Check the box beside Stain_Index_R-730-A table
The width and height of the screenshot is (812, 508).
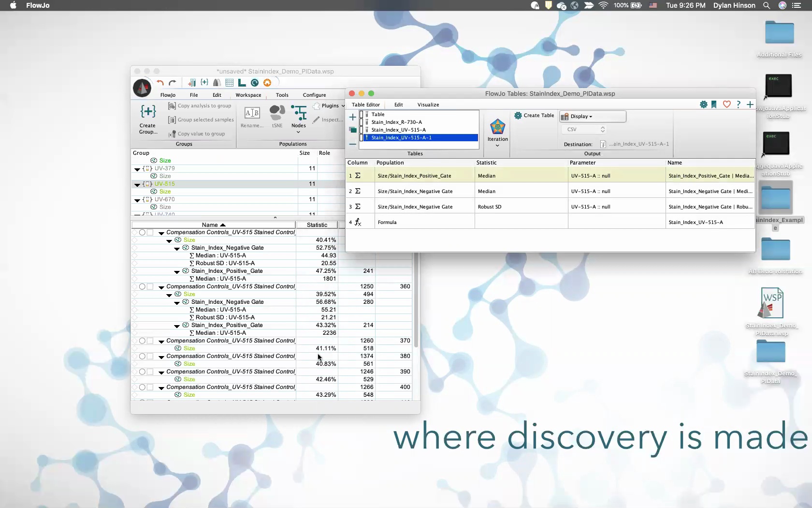point(361,122)
